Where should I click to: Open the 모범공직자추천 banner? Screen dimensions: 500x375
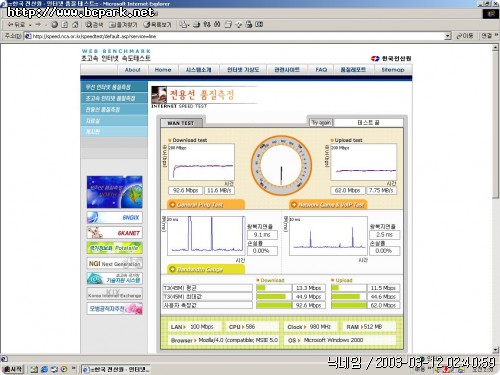coord(114,309)
